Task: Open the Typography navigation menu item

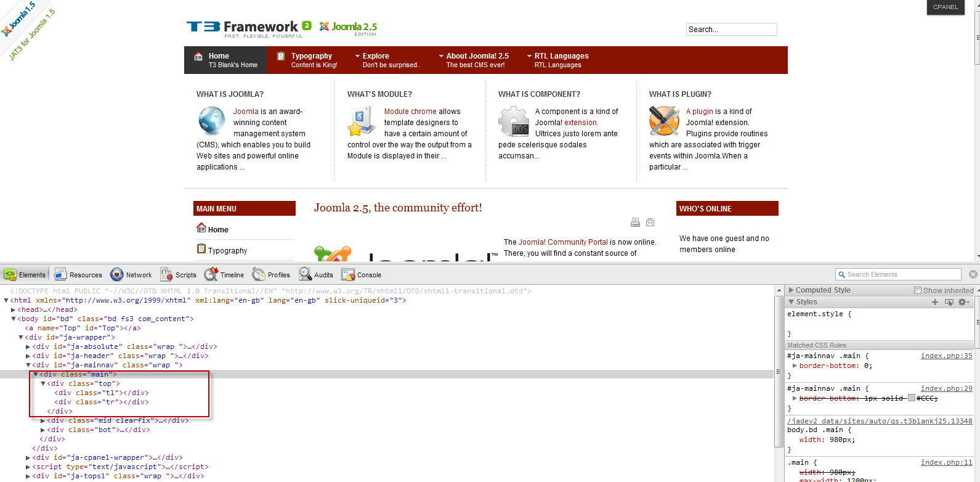Action: point(307,60)
